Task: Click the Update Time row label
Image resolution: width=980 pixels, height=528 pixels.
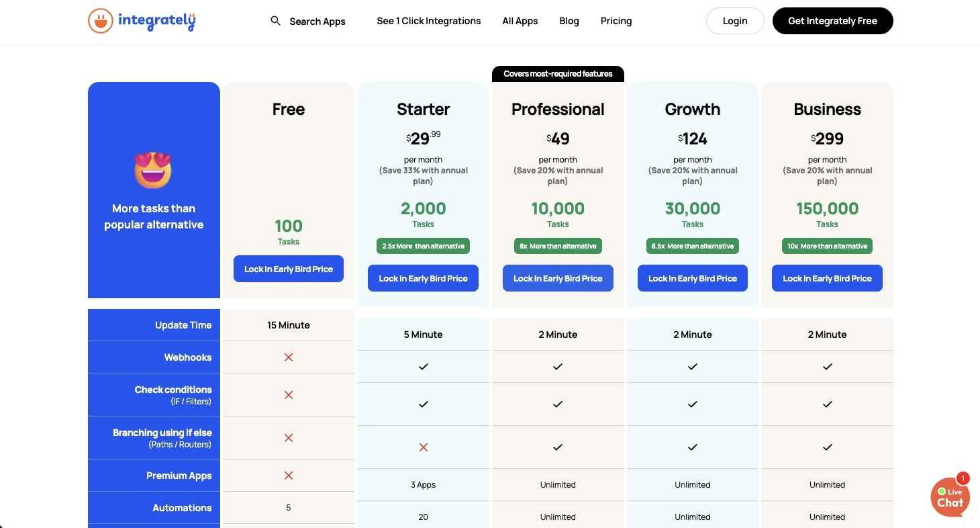Action: (x=183, y=325)
